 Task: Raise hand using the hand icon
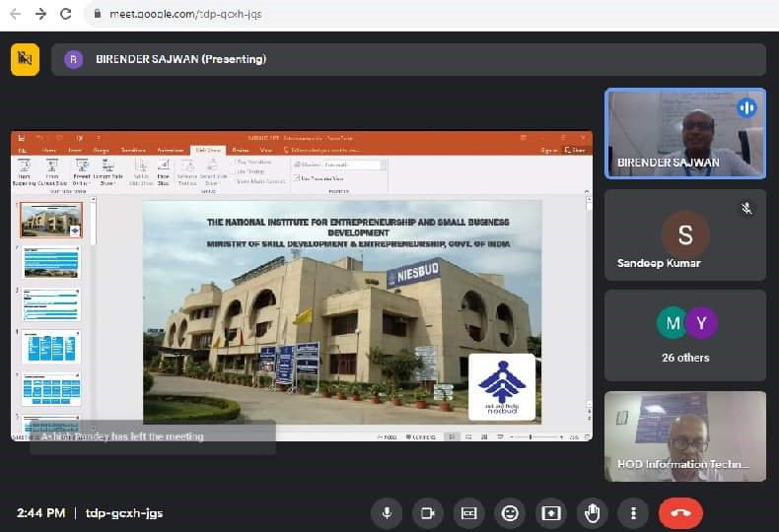592,512
